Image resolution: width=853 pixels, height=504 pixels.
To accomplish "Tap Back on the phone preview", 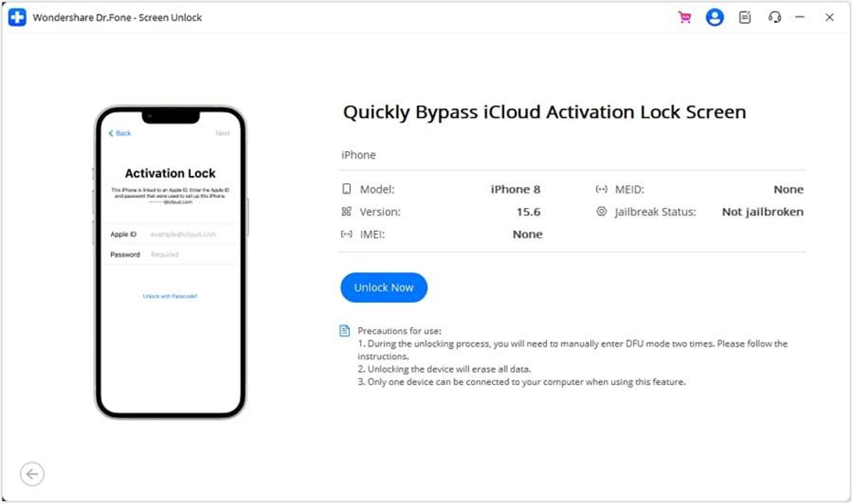I will point(120,134).
